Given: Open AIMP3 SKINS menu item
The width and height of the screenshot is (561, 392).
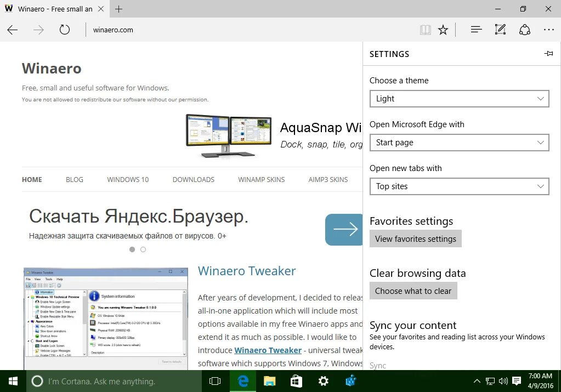Looking at the screenshot, I should (328, 179).
